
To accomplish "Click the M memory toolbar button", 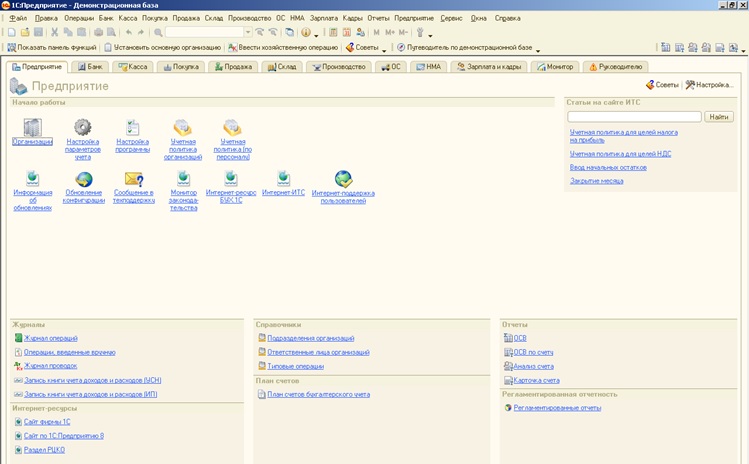I will [x=376, y=32].
